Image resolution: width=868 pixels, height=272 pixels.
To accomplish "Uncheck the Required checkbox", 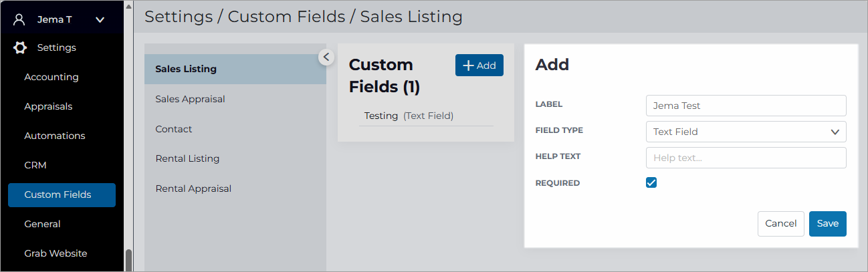I will coord(651,182).
